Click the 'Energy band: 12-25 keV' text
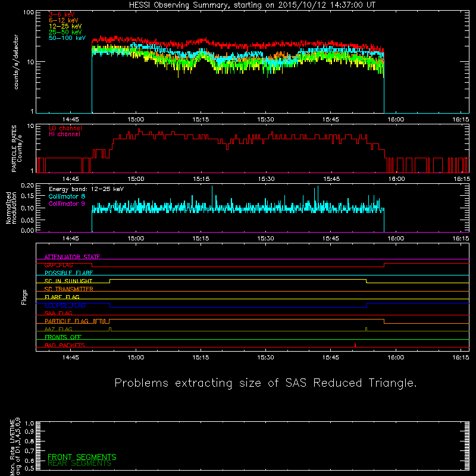The image size is (476, 476). coord(86,189)
